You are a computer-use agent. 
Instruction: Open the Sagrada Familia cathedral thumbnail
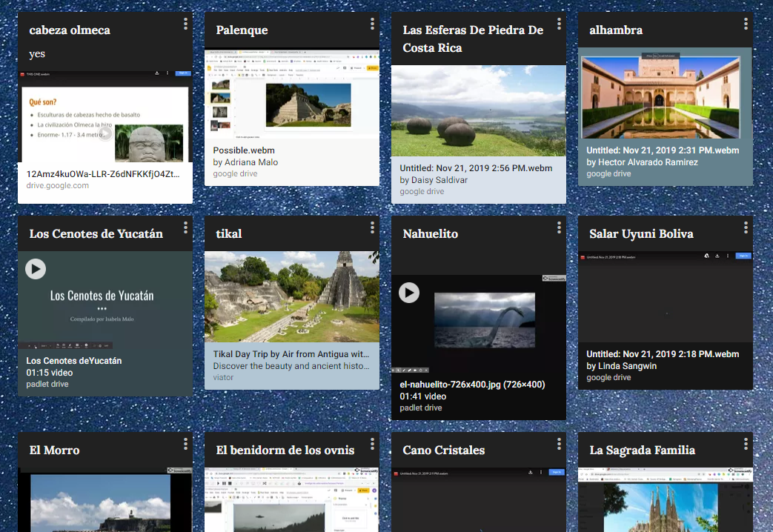tap(666, 499)
